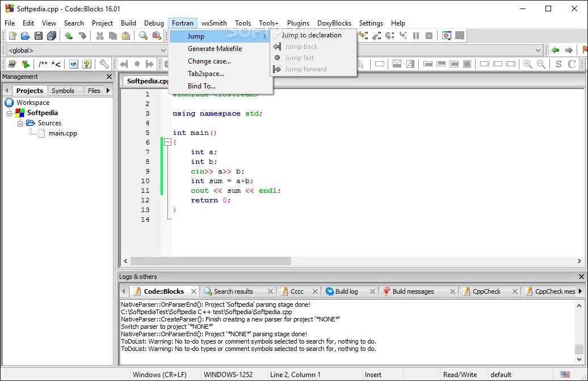Screen dimensions: 588x381
Task: Click the debugger Step out icon
Action: click(x=376, y=36)
